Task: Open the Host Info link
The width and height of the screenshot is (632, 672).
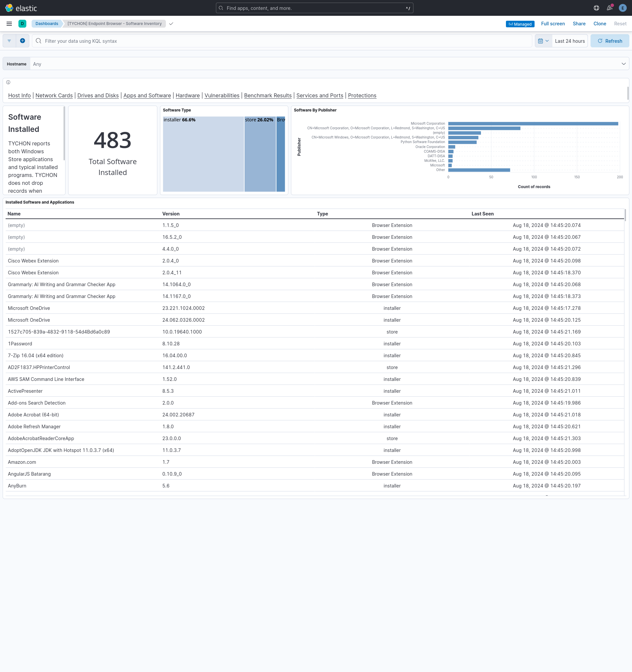Action: coord(19,95)
